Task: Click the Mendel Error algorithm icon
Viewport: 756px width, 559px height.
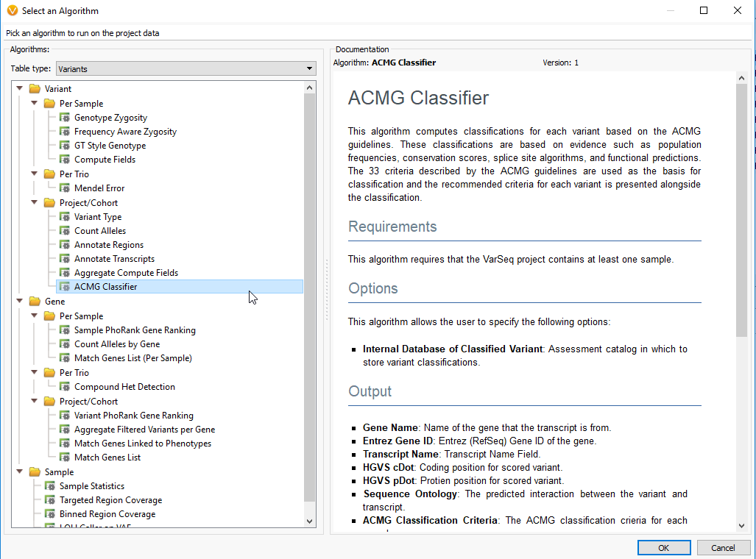Action: [x=65, y=188]
